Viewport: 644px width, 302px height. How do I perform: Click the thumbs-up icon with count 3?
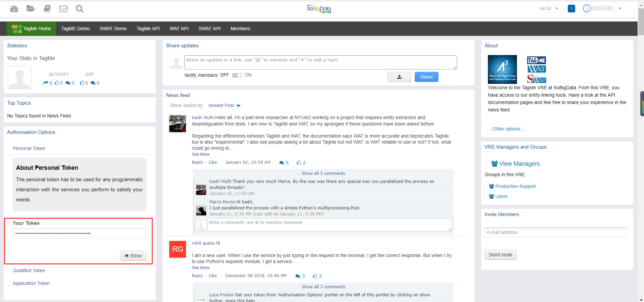tap(315, 276)
